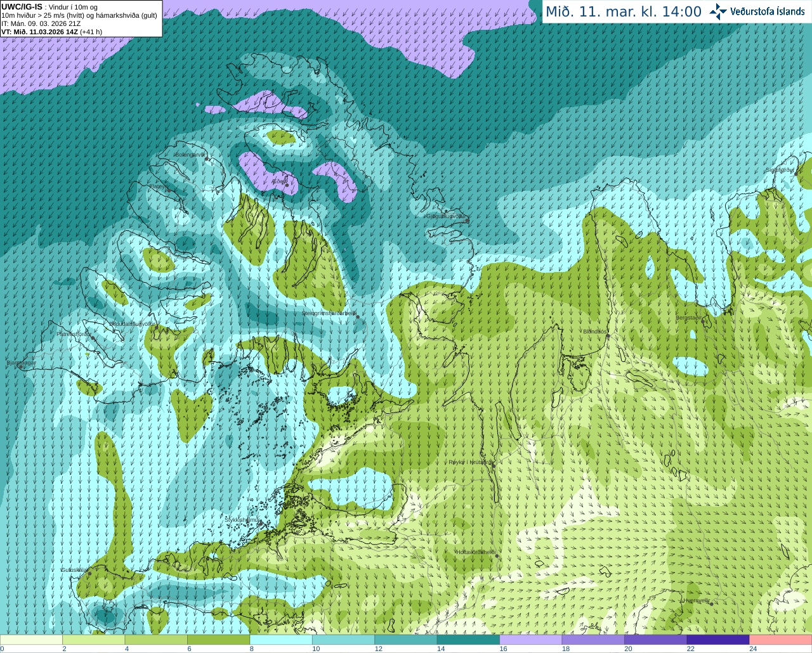This screenshot has height=653, width=812.
Task: Click the Bíldudalsflugvöllur station label
Action: 132,323
